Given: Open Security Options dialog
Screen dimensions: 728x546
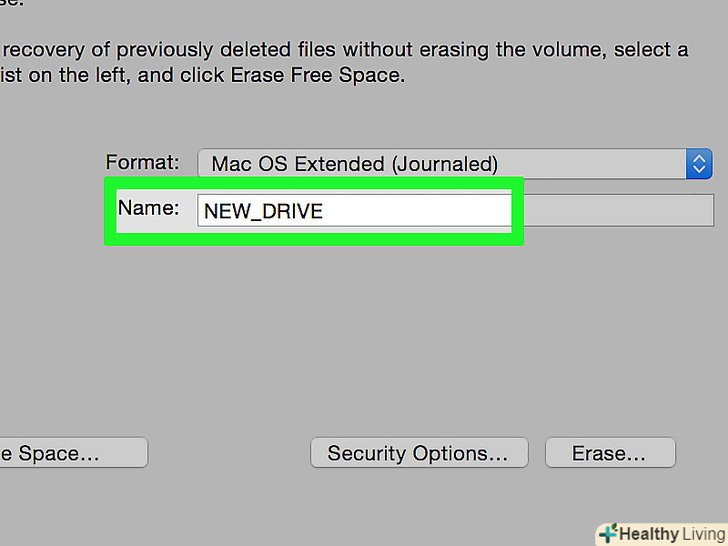Looking at the screenshot, I should pos(417,453).
